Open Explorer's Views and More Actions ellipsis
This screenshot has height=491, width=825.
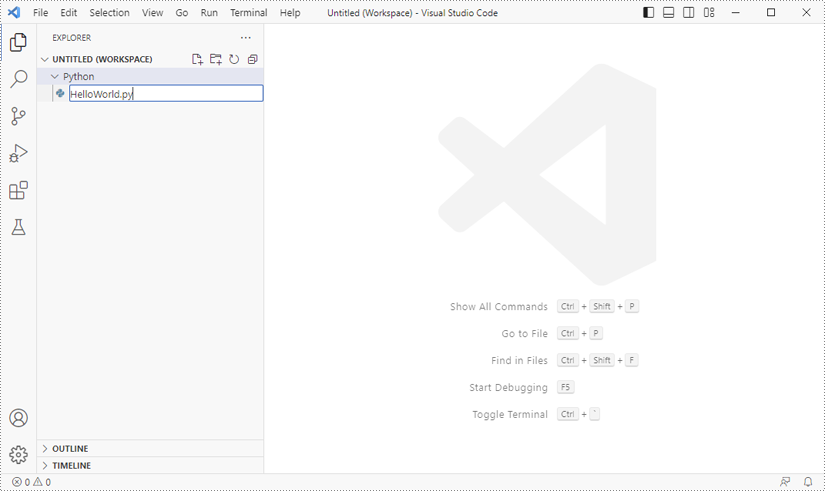click(246, 38)
